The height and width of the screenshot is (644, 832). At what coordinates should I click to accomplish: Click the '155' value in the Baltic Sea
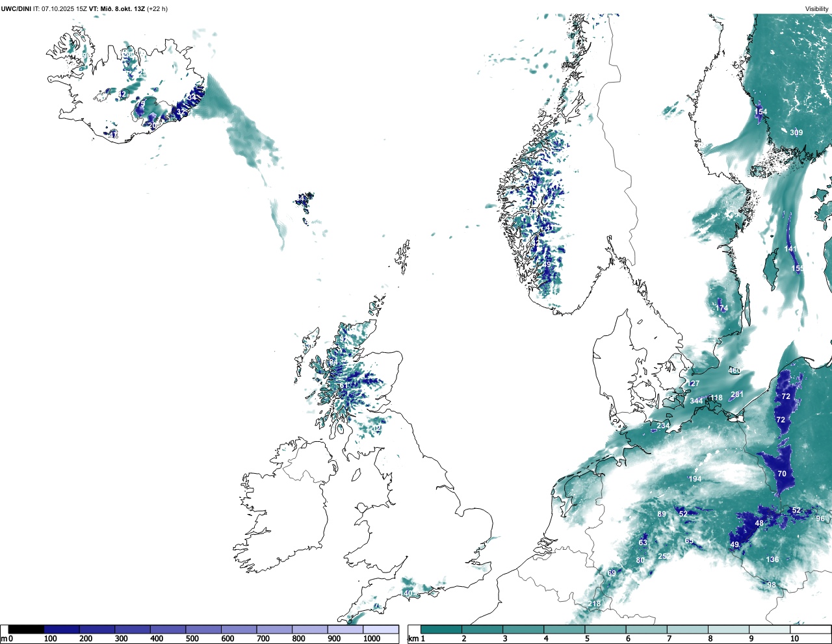coord(798,268)
